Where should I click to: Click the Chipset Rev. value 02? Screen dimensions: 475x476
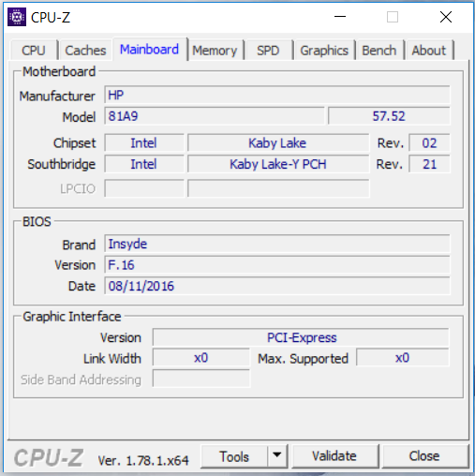[x=429, y=143]
